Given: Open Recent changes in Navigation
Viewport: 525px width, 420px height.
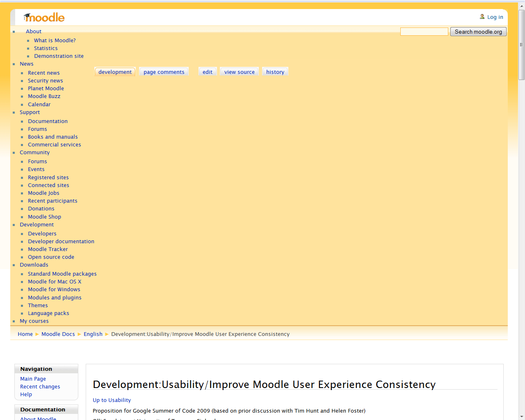Looking at the screenshot, I should click(x=40, y=387).
